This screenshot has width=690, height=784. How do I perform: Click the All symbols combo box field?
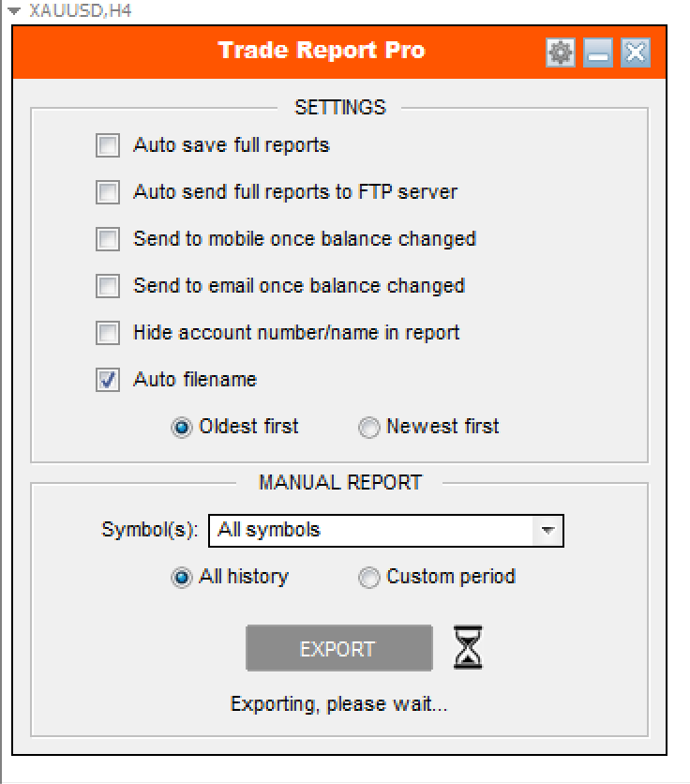[x=371, y=531]
